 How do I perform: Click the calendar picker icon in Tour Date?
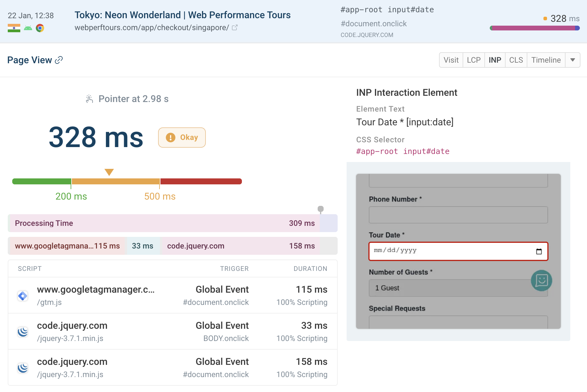pos(539,251)
